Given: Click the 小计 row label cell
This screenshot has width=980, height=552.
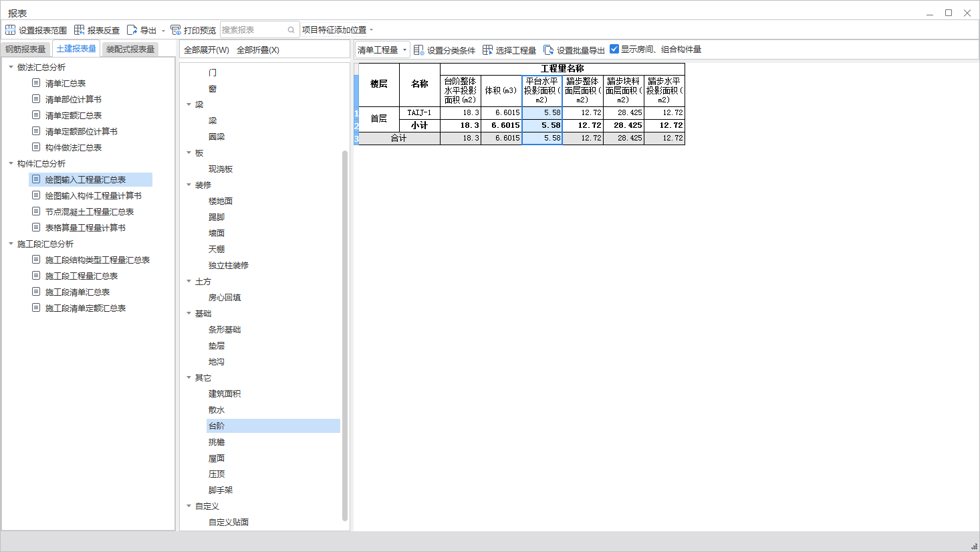Looking at the screenshot, I should pos(420,126).
